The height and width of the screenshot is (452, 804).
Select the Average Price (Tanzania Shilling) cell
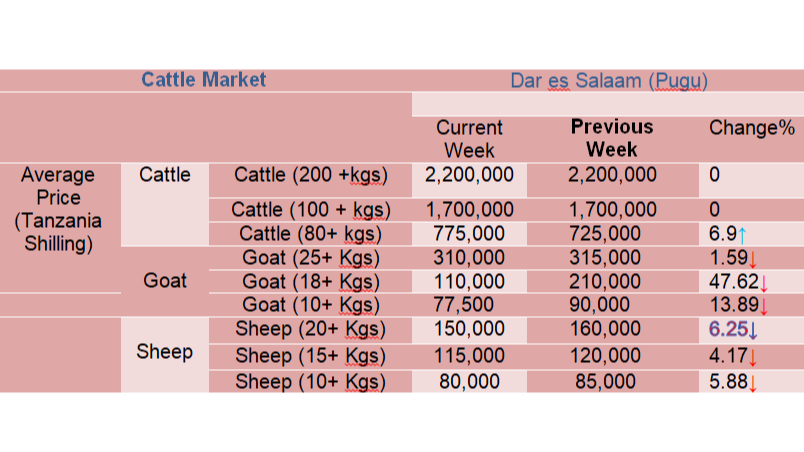[58, 209]
